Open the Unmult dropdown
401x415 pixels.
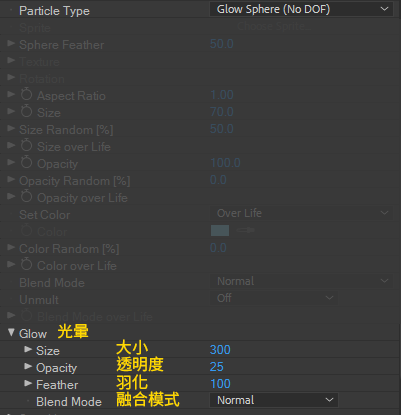(x=274, y=298)
